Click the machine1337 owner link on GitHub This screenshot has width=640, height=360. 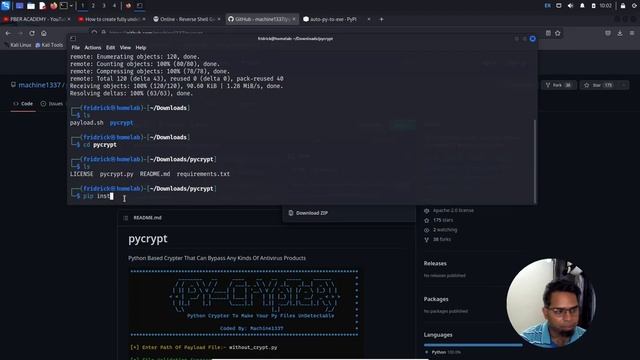[x=39, y=85]
